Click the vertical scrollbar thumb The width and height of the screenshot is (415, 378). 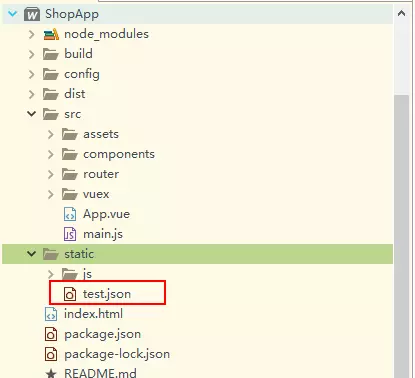402,236
